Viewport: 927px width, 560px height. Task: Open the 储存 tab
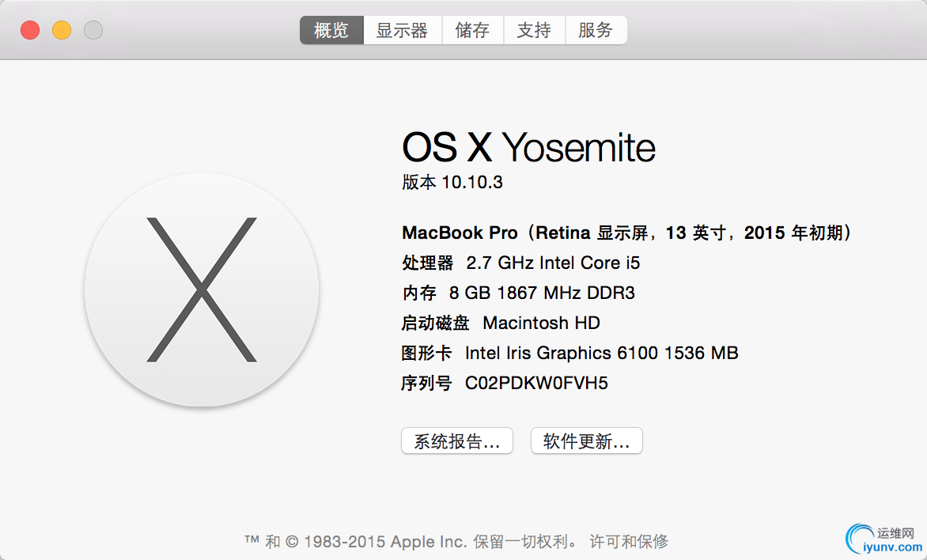click(x=473, y=30)
